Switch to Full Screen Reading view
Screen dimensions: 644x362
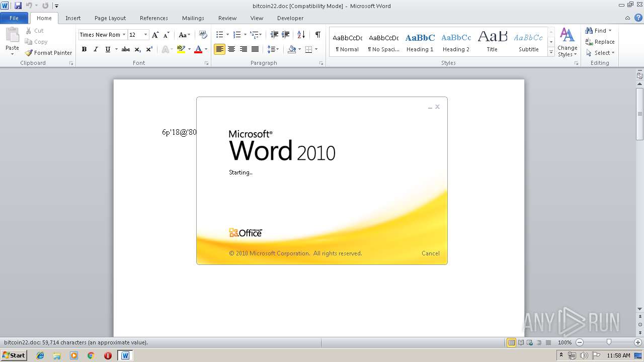(520, 342)
